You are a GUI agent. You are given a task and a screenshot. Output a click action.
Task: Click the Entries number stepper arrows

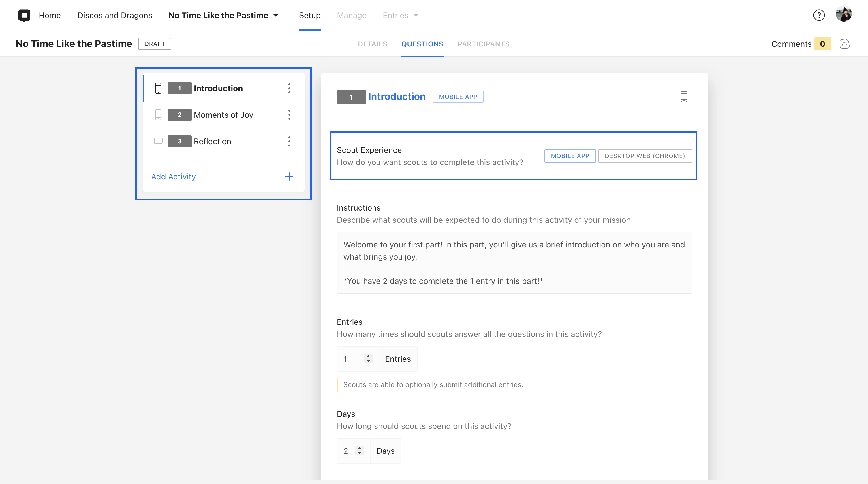368,359
